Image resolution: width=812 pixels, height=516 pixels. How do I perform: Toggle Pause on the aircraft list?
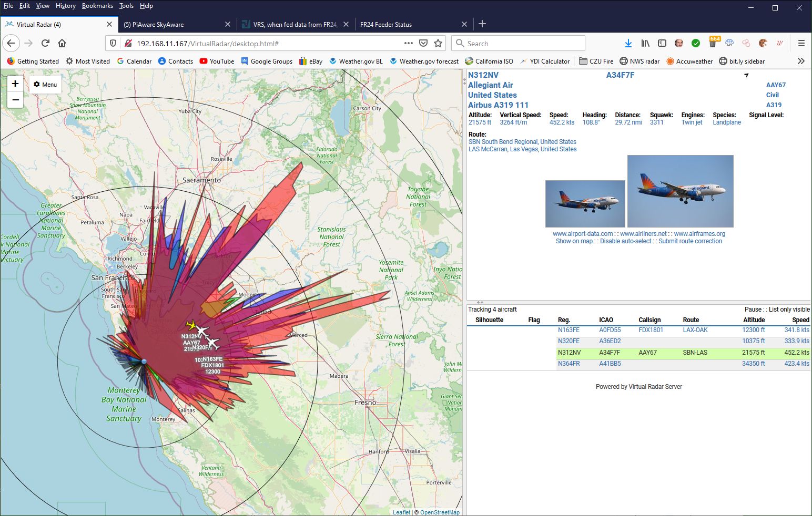click(x=753, y=309)
